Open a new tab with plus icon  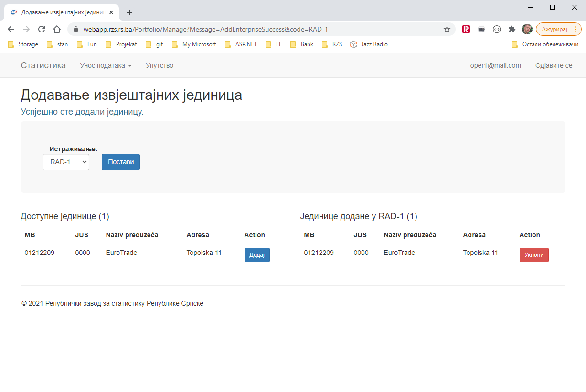129,12
